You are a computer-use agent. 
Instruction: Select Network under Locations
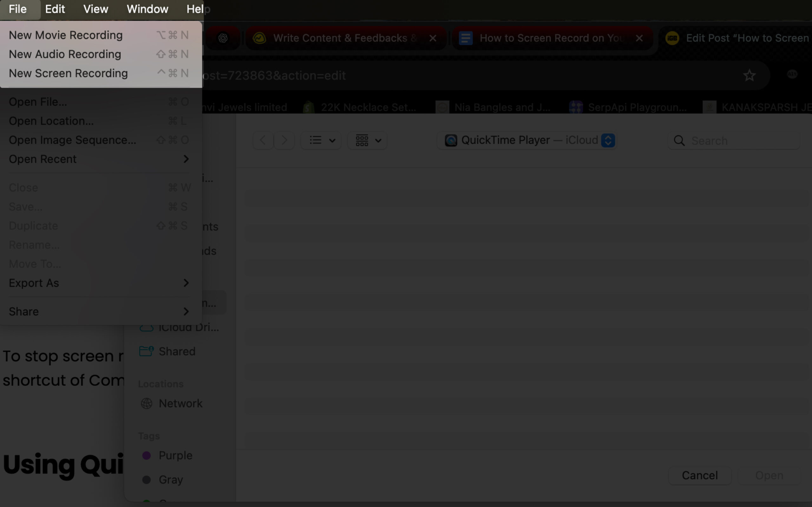coord(180,403)
